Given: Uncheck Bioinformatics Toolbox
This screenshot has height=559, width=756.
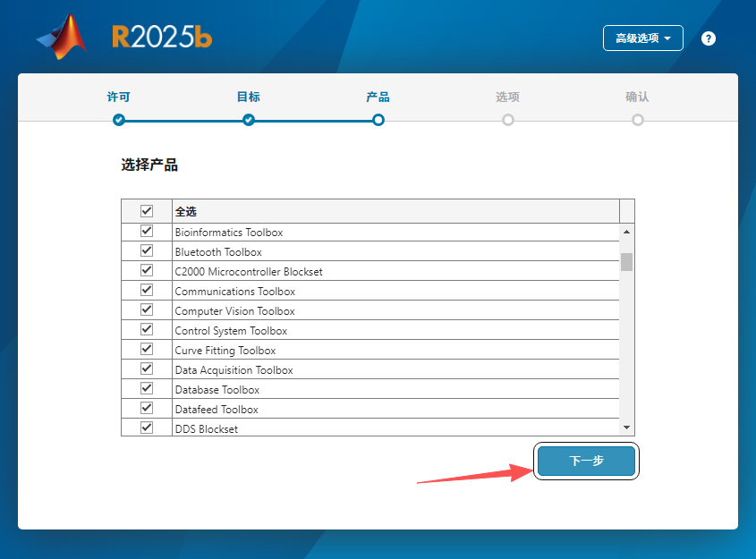Looking at the screenshot, I should click(x=146, y=230).
